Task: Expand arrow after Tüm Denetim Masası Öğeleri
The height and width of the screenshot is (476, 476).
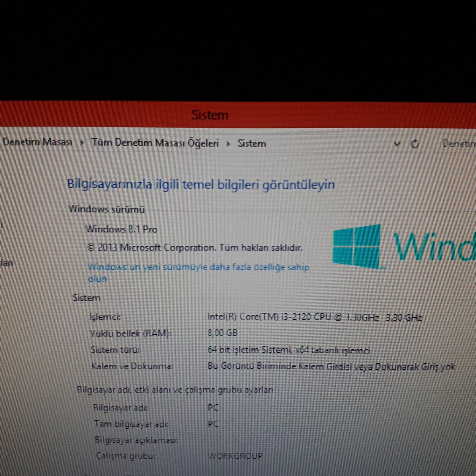Action: click(228, 144)
